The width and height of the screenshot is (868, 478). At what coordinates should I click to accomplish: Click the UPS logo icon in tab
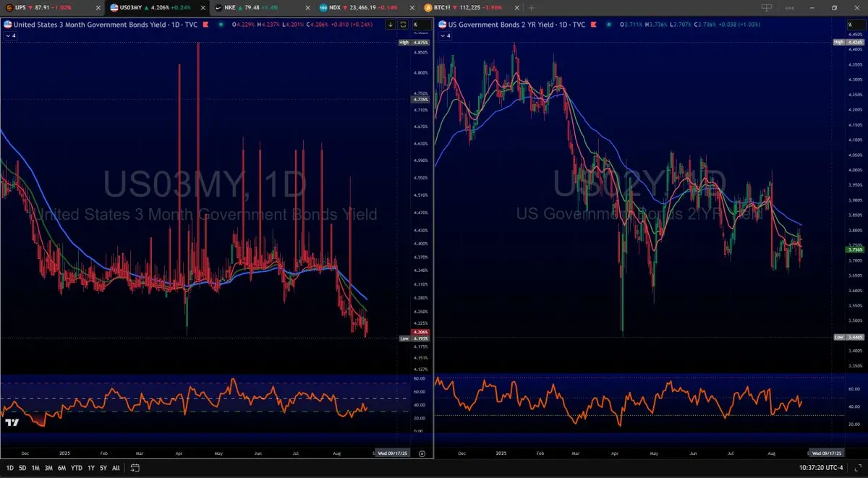[9, 7]
